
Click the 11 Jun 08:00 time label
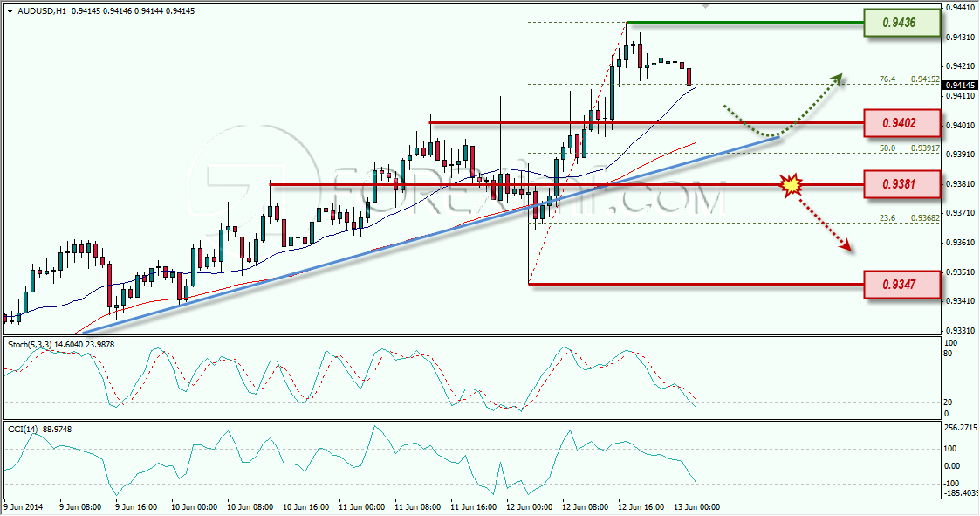click(x=417, y=506)
